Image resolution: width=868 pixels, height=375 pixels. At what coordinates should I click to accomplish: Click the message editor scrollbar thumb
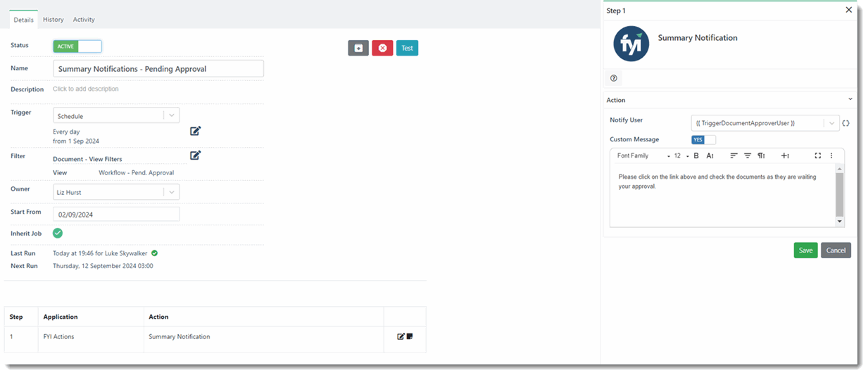click(x=839, y=194)
